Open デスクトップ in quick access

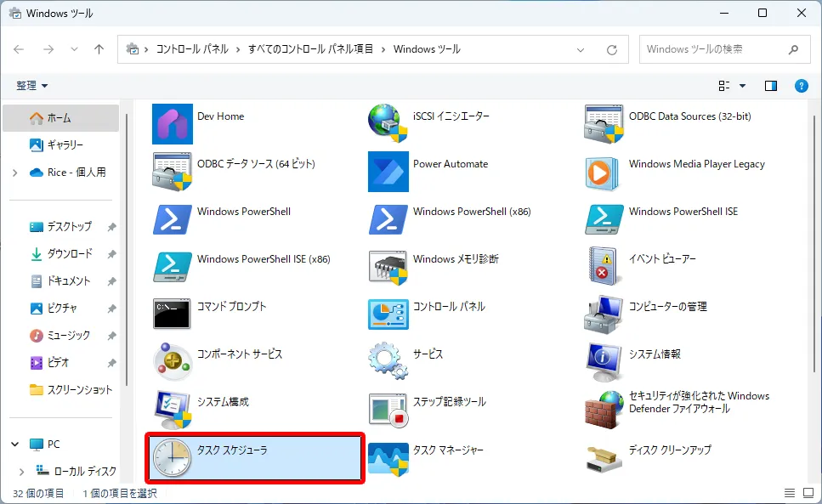coord(61,227)
